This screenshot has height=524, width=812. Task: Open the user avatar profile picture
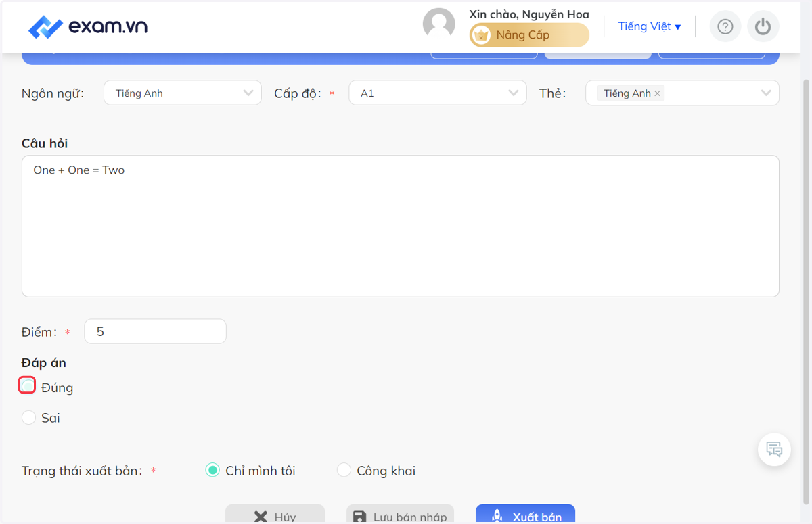click(x=439, y=25)
